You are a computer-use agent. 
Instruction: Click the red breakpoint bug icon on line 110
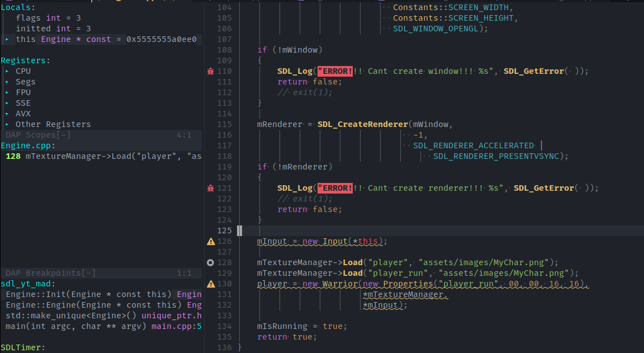click(x=210, y=70)
